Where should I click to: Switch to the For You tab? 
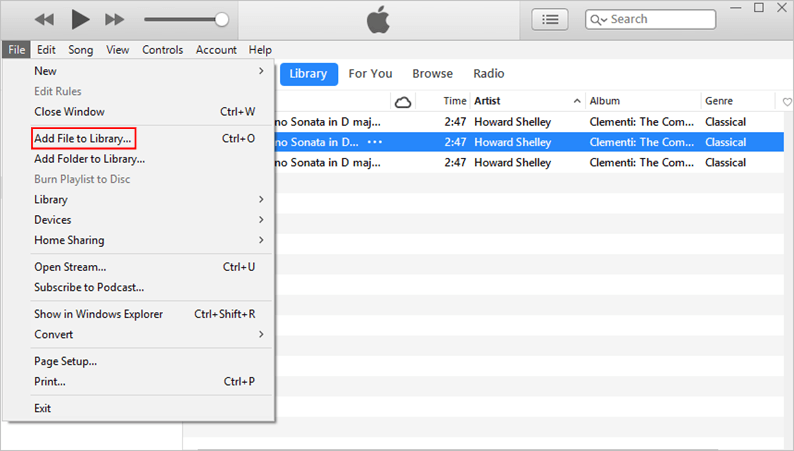(x=370, y=74)
